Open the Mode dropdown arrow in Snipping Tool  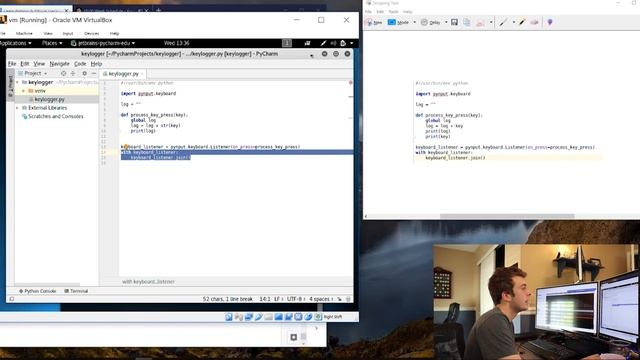415,22
